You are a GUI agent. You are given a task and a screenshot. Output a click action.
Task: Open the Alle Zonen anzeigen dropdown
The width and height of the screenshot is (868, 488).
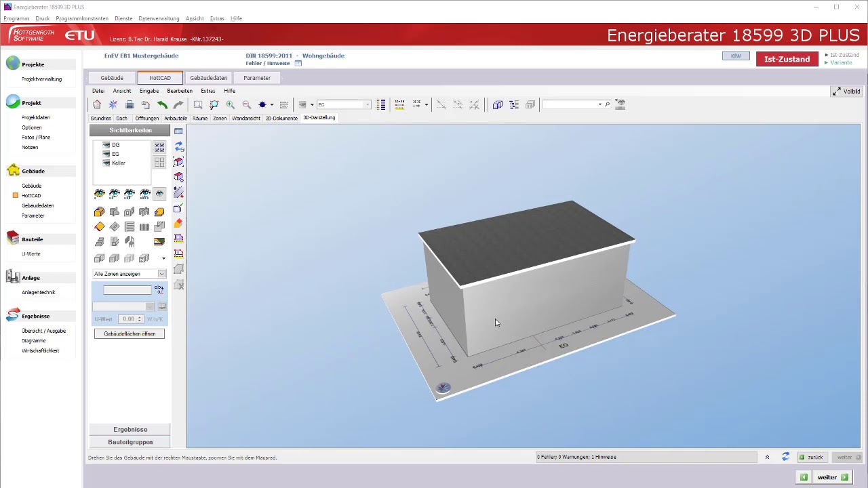[162, 274]
